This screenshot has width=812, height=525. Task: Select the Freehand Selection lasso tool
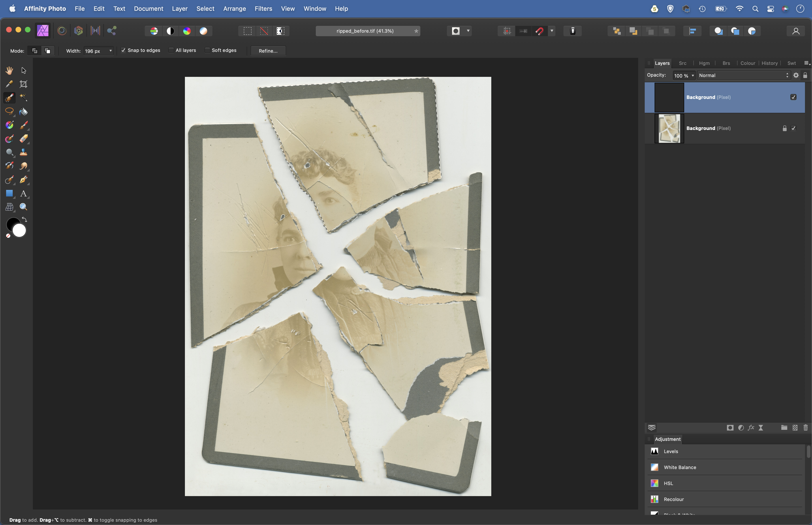[x=9, y=111]
